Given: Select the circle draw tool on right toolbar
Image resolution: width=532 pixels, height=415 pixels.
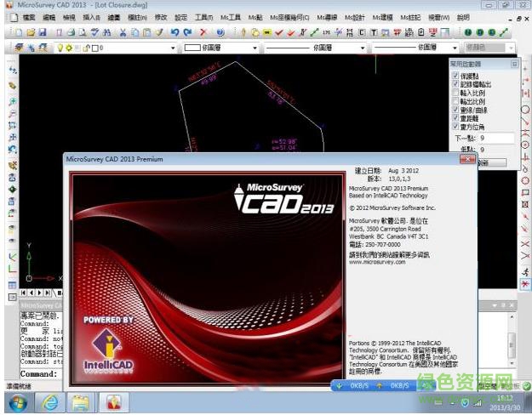Looking at the screenshot, I should pyautogui.click(x=524, y=110).
